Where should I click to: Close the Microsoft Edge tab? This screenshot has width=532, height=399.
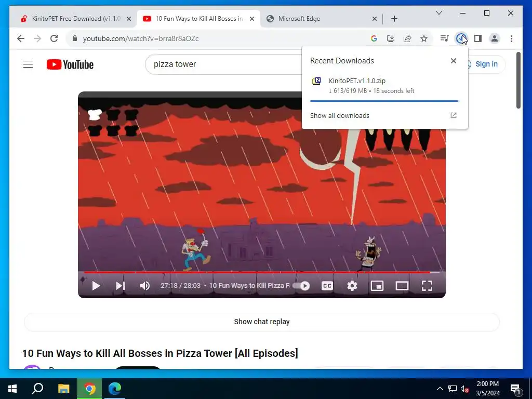374,19
